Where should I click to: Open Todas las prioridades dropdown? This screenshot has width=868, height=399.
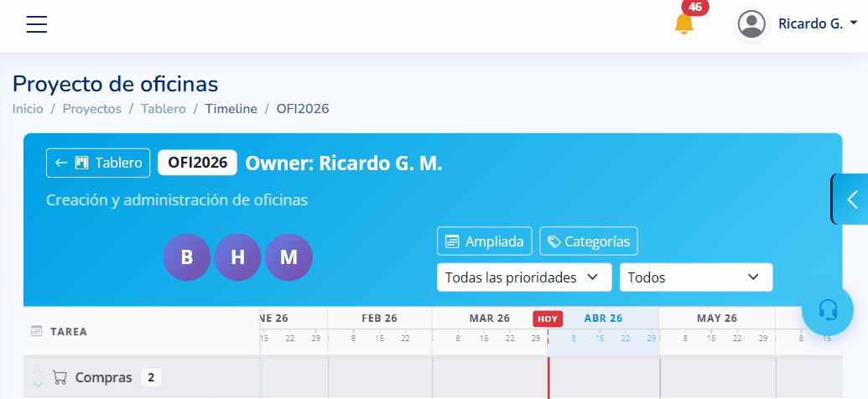coord(524,277)
